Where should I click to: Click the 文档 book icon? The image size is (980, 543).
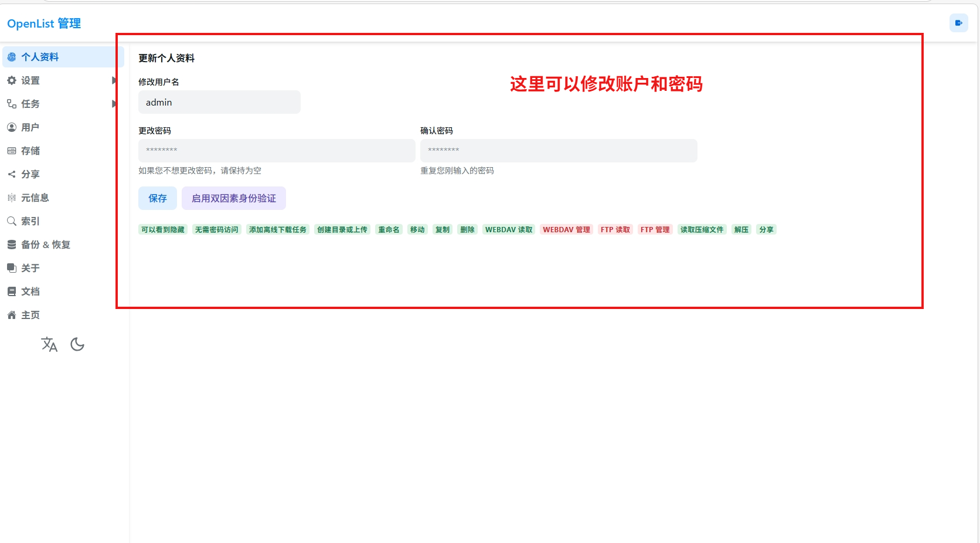(12, 291)
